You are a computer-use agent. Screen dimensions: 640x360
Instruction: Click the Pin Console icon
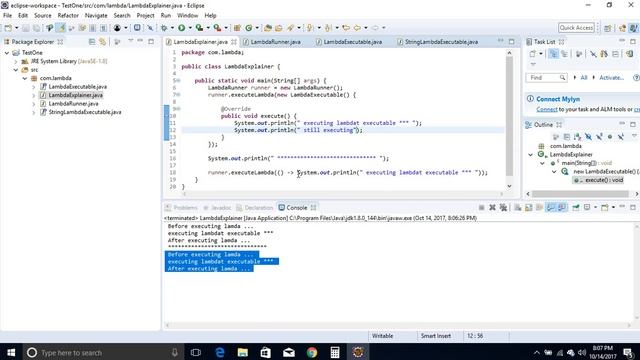pos(576,208)
